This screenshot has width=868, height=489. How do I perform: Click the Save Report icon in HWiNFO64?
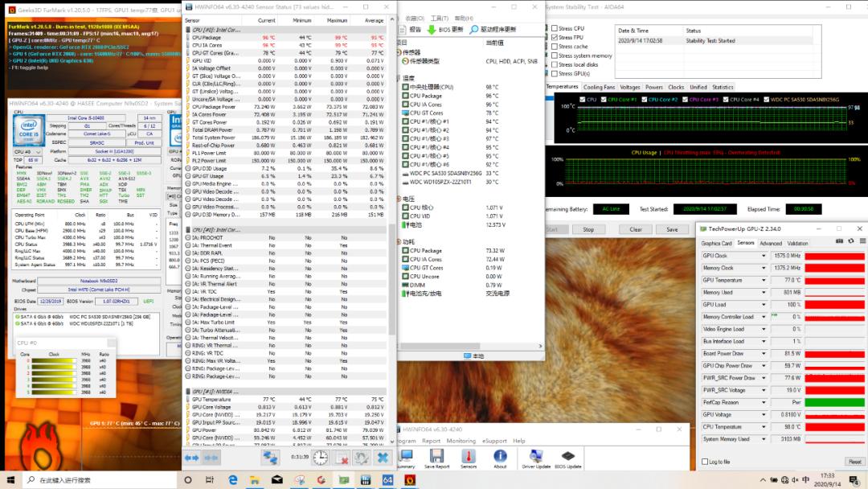[x=436, y=456]
